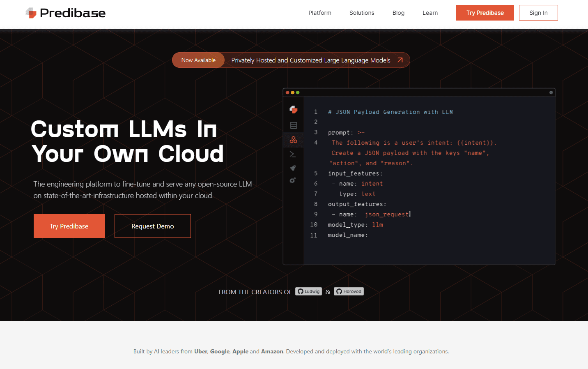Viewport: 588px width, 369px height.
Task: Click the 'The engineering platform to fine-tune' paragraph
Action: pyautogui.click(x=142, y=190)
